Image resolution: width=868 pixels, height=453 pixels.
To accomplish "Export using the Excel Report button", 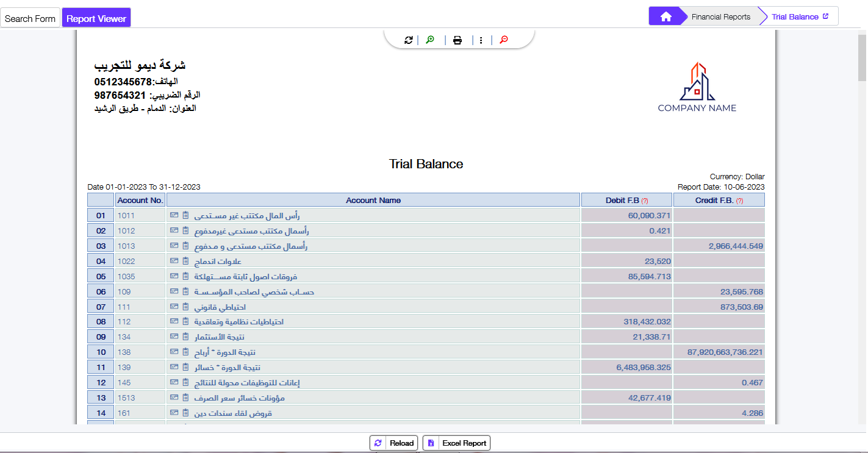I will click(457, 443).
